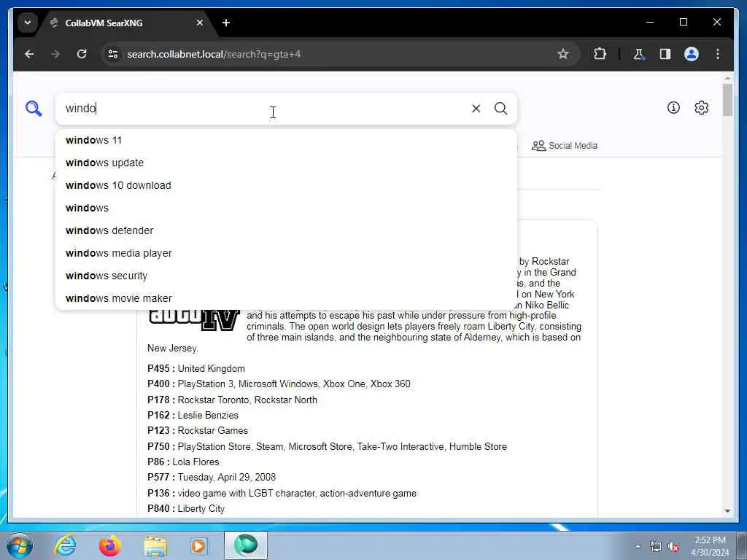Viewport: 747px width, 560px height.
Task: Launch Firefox from the taskbar
Action: tap(110, 545)
